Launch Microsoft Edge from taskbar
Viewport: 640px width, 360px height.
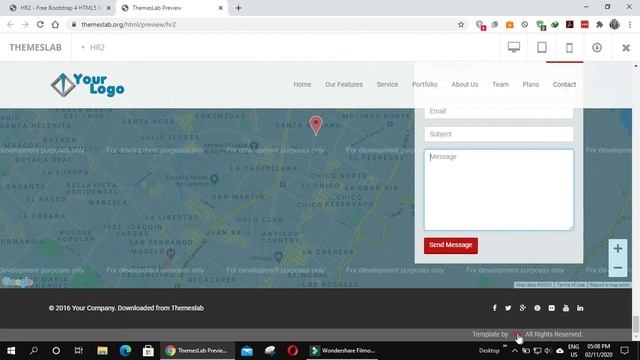(x=125, y=351)
